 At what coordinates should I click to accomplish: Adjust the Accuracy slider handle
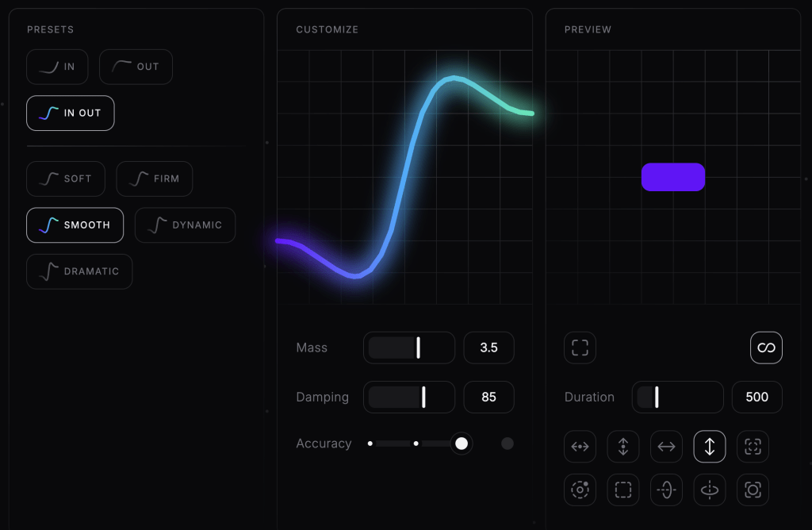[462, 444]
